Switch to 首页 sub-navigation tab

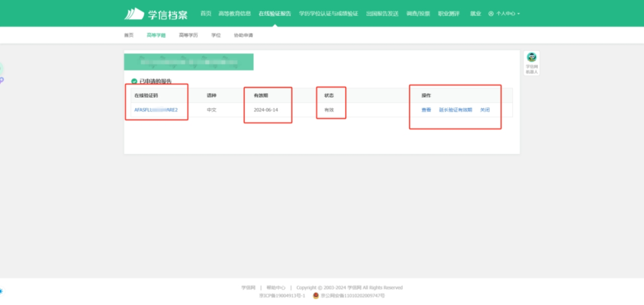pyautogui.click(x=129, y=35)
